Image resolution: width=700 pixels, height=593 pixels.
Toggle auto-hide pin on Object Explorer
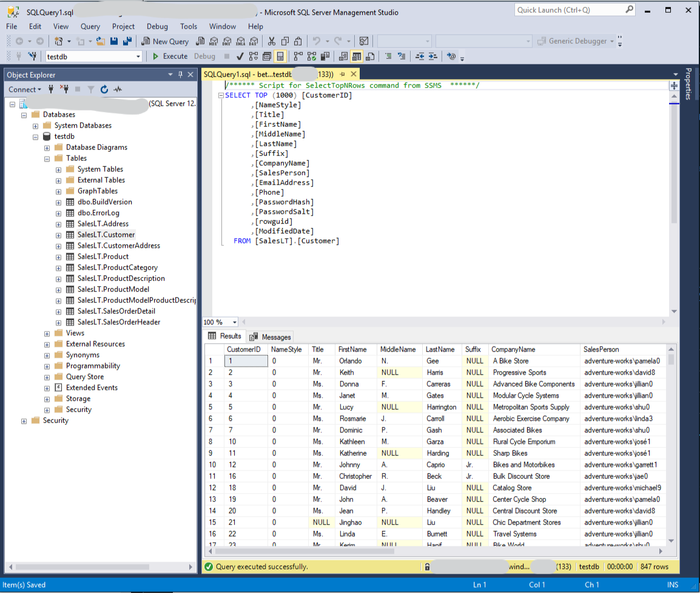coord(180,75)
